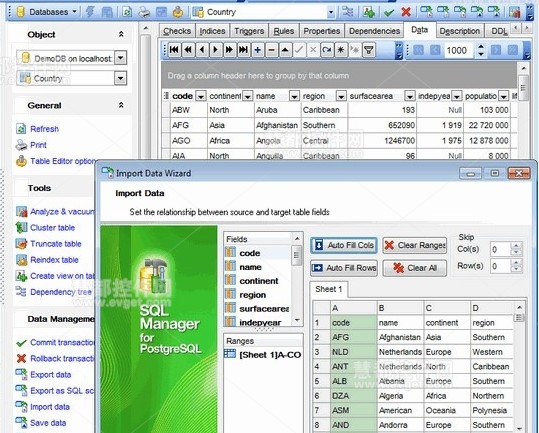Click the Reindex table link
This screenshot has width=539, height=433.
coord(54,260)
